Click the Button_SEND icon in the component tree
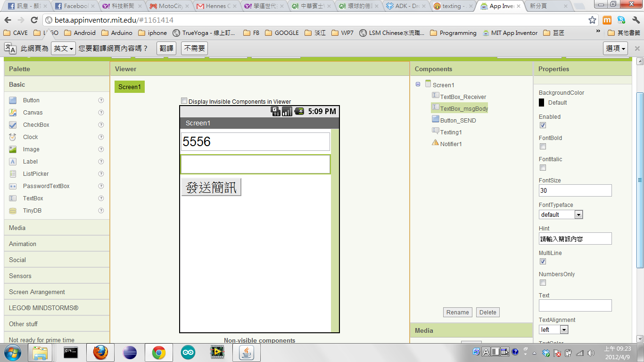 click(x=435, y=119)
